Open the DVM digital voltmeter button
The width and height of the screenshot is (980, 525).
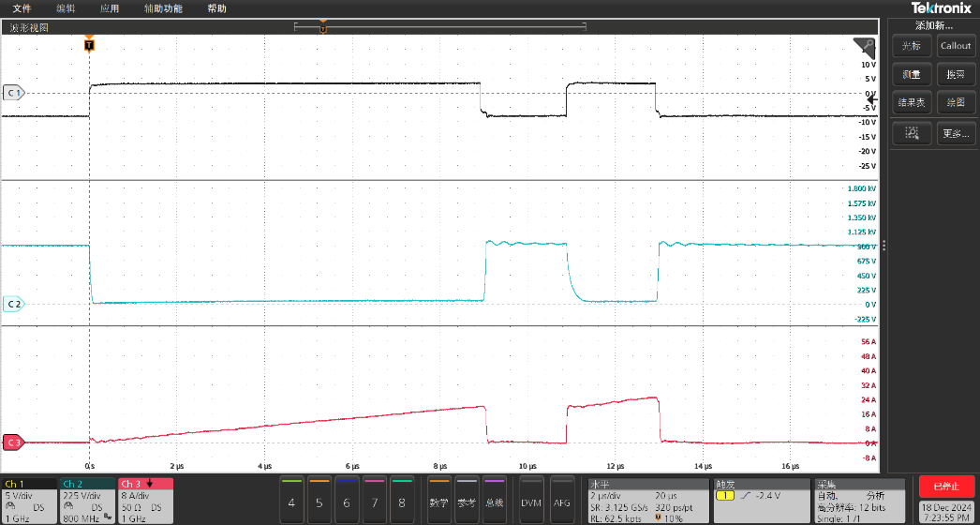click(x=531, y=503)
